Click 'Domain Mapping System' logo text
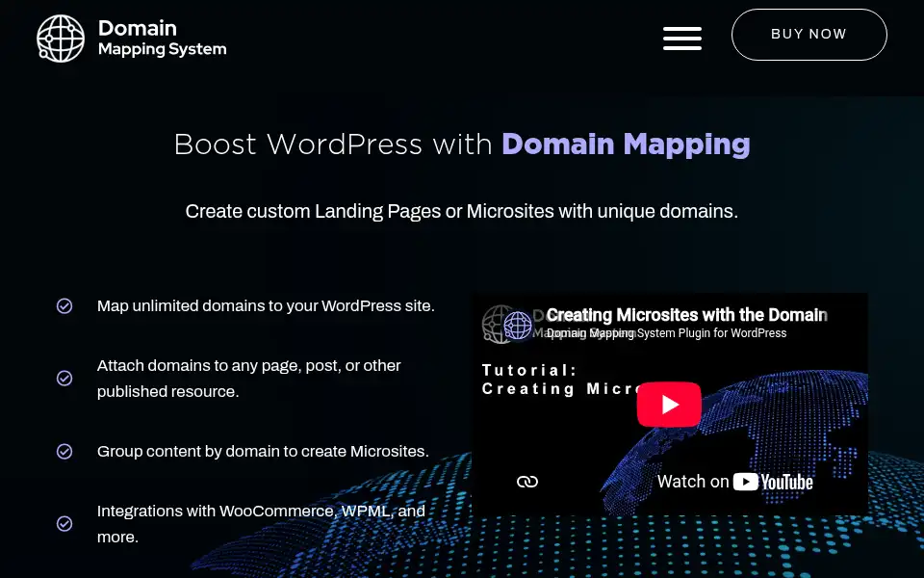 pyautogui.click(x=162, y=39)
